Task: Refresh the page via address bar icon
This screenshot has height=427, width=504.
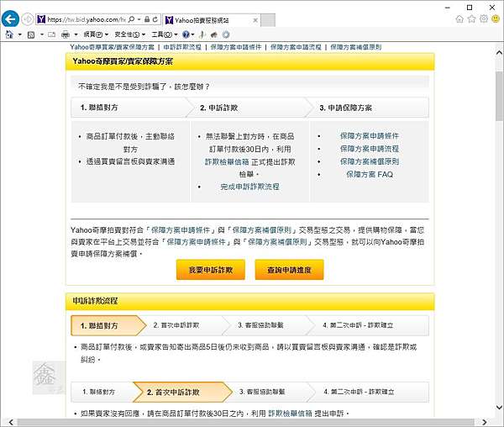Action: pos(155,19)
